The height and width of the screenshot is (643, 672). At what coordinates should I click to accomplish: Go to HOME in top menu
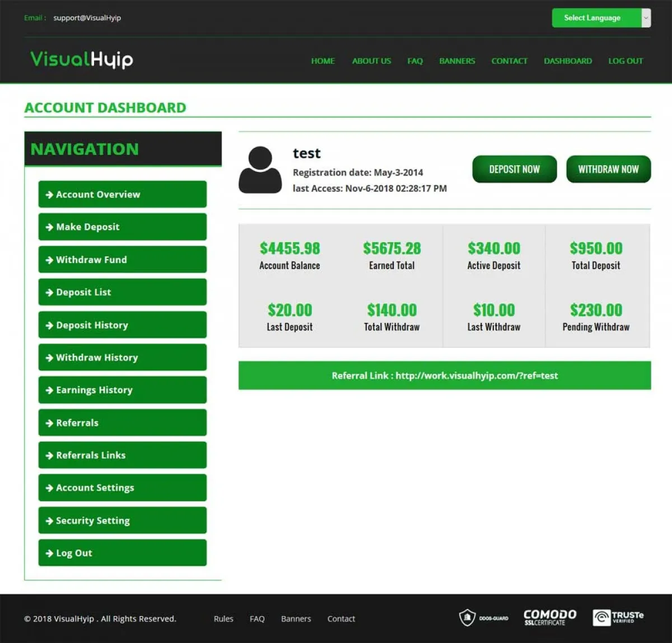pos(323,61)
